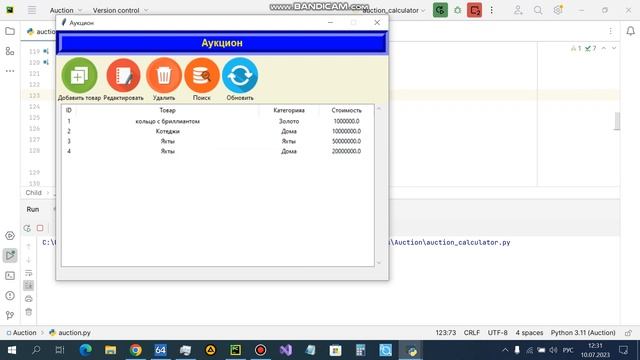The image size is (640, 360).
Task: Open the auction_calculator run configuration dropdown
Action: 393,10
